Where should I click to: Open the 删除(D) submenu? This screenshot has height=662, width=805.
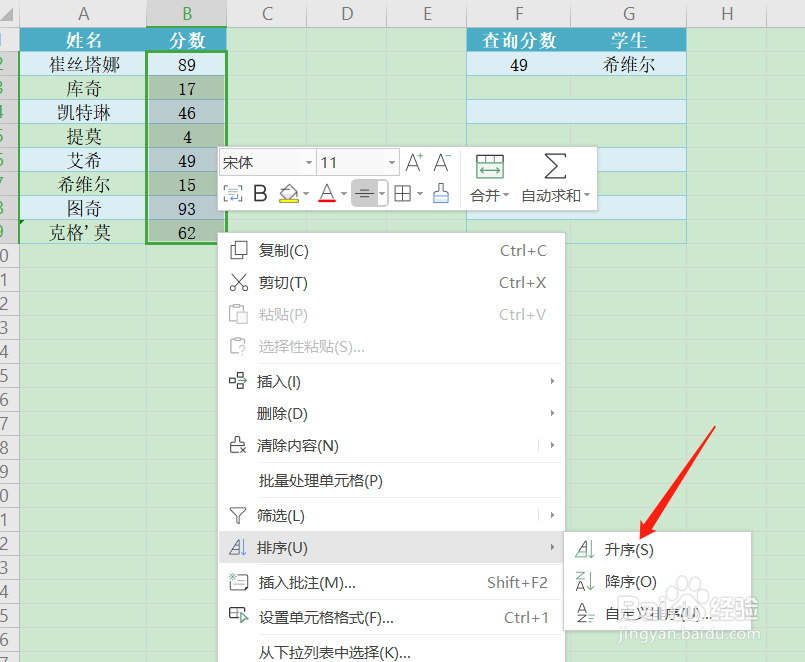click(391, 413)
